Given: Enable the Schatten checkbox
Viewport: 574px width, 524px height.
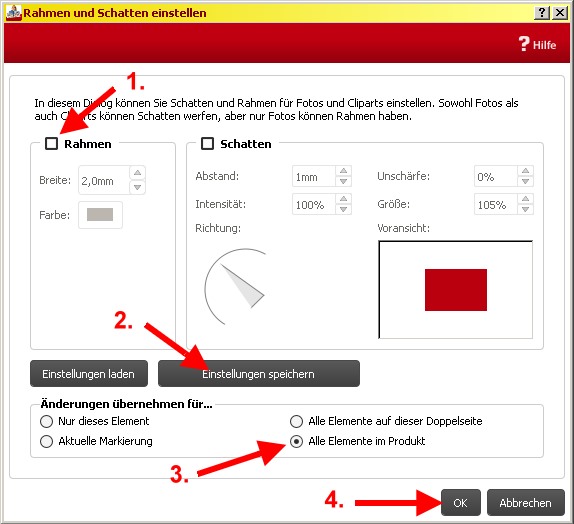Looking at the screenshot, I should [207, 143].
